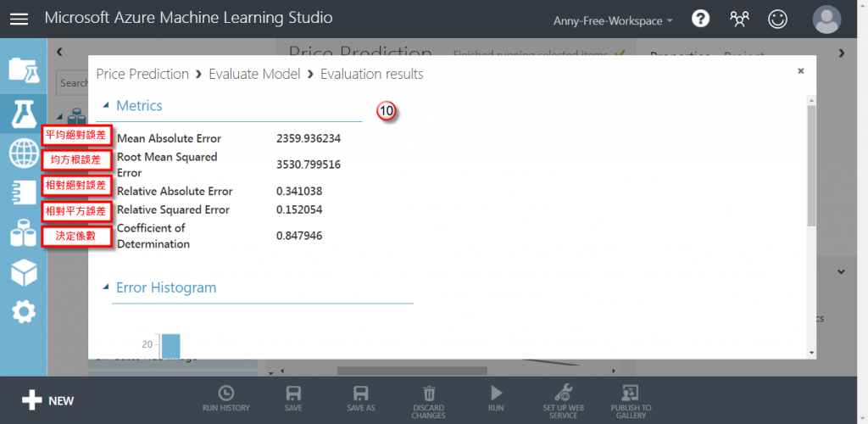Screen dimensions: 868x424
Task: Open Run History
Action: pyautogui.click(x=225, y=399)
